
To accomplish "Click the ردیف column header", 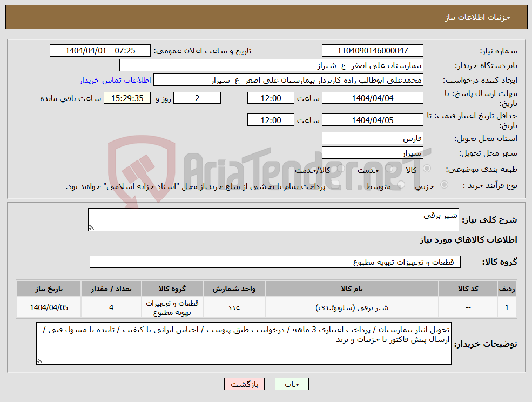I will click(507, 289).
